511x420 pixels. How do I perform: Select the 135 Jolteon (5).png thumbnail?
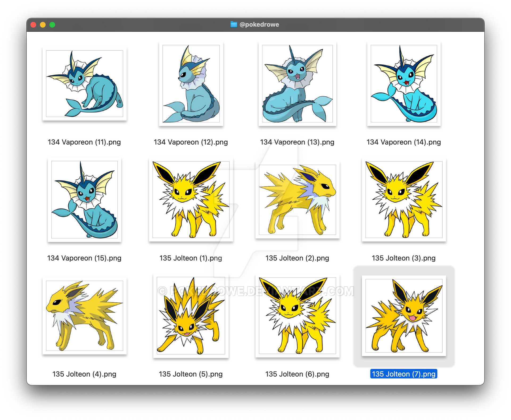[191, 316]
